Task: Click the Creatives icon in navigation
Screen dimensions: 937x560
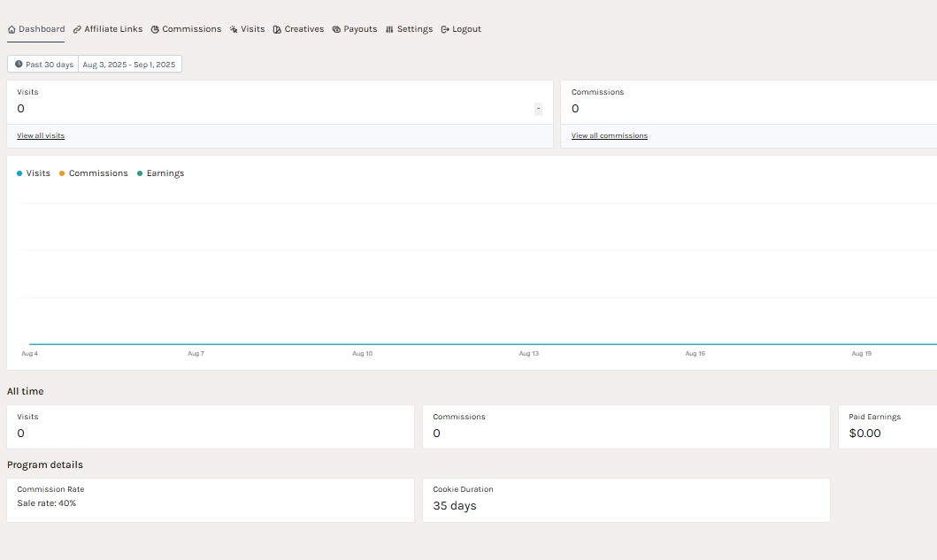Action: 278,29
